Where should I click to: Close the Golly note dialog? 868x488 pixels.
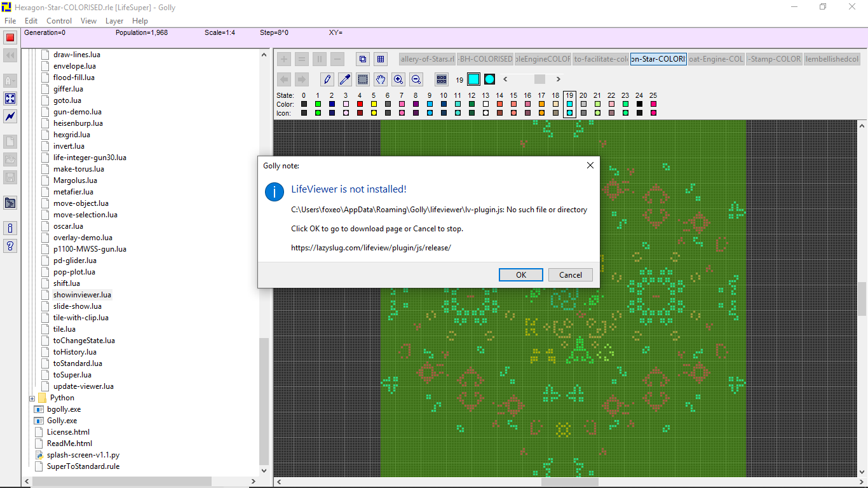(590, 165)
